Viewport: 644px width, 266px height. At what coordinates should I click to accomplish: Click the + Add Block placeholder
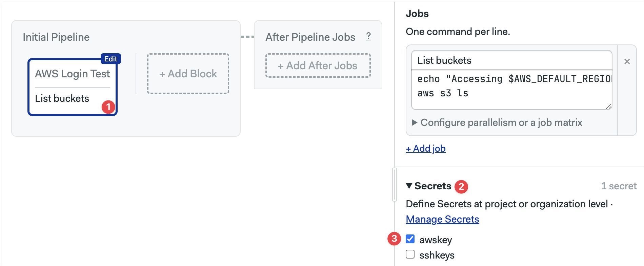pyautogui.click(x=188, y=74)
